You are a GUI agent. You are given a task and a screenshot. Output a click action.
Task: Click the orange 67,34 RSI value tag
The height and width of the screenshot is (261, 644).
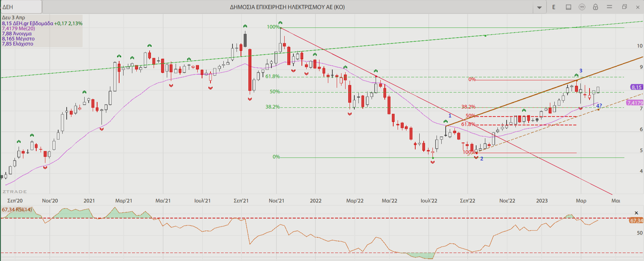pyautogui.click(x=636, y=220)
